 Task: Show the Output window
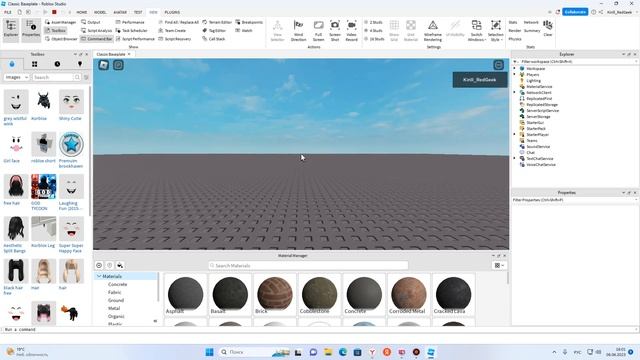point(91,22)
